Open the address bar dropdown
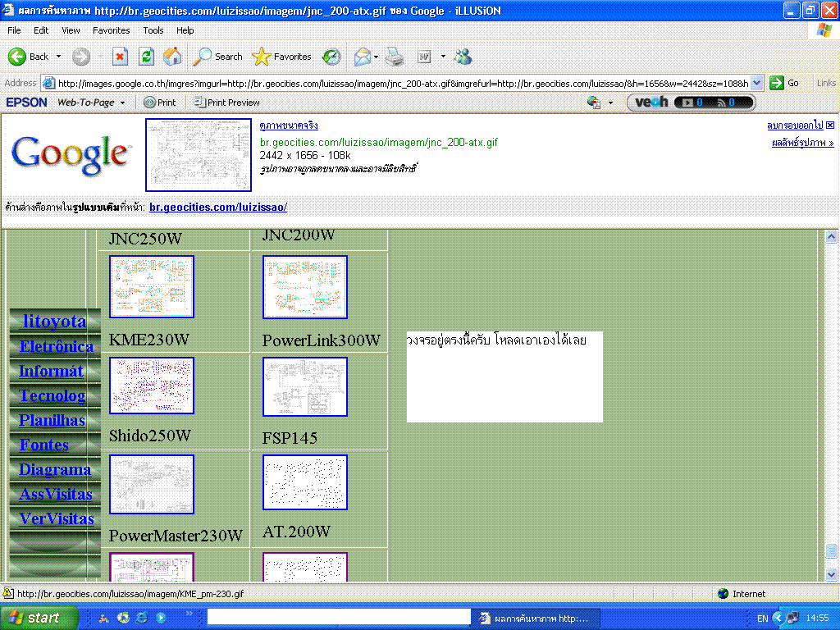Screen dimensions: 840x630 pyautogui.click(x=756, y=83)
